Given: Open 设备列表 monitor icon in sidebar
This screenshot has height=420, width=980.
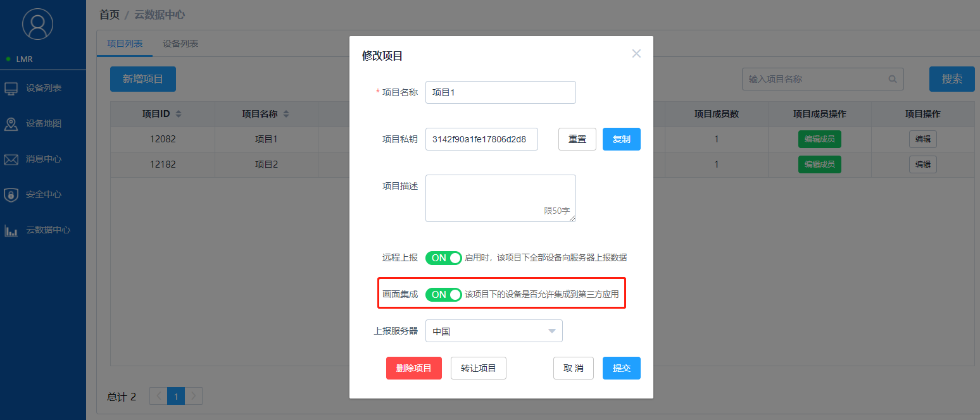Looking at the screenshot, I should pyautogui.click(x=11, y=89).
